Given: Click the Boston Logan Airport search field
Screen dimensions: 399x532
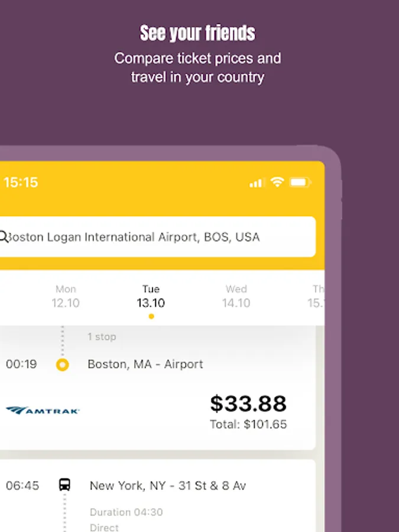Looking at the screenshot, I should (x=157, y=237).
